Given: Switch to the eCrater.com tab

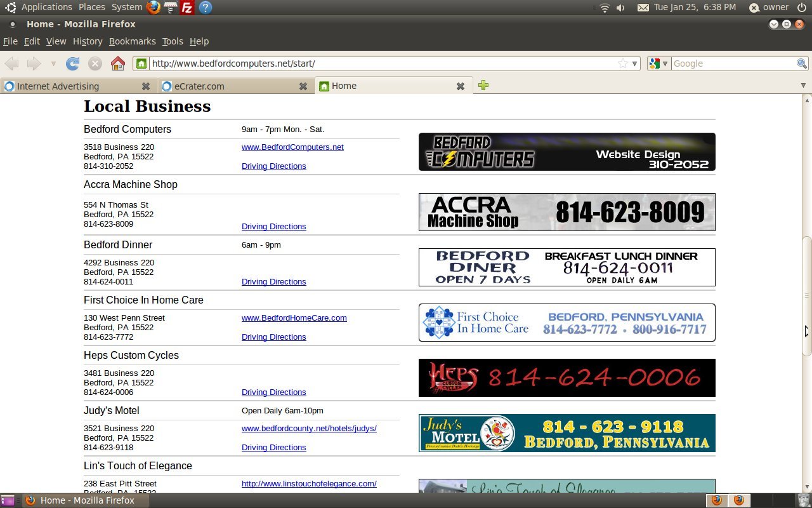Looking at the screenshot, I should [x=236, y=86].
